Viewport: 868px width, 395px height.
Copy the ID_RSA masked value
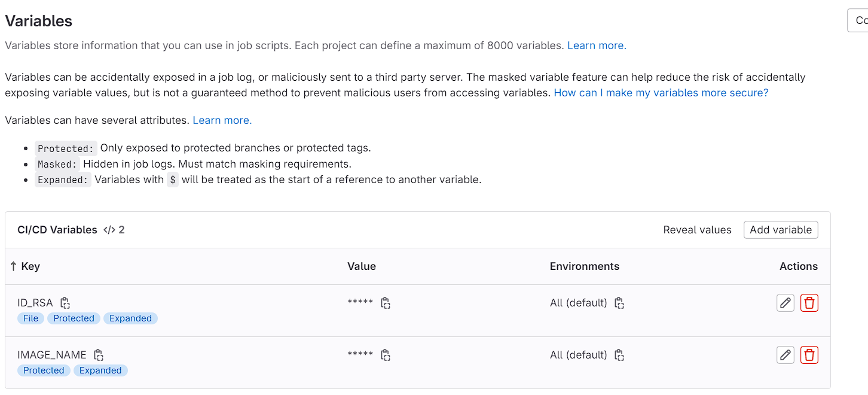(x=386, y=303)
